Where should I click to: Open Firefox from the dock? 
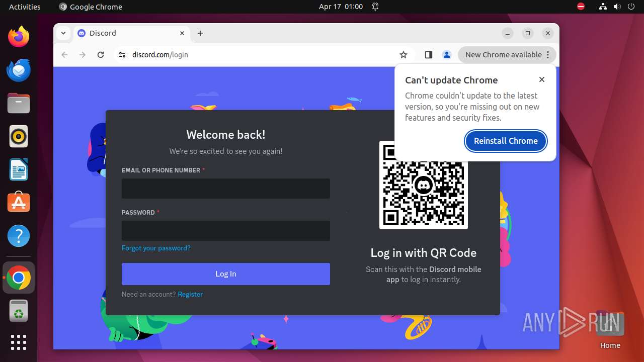[x=19, y=37]
